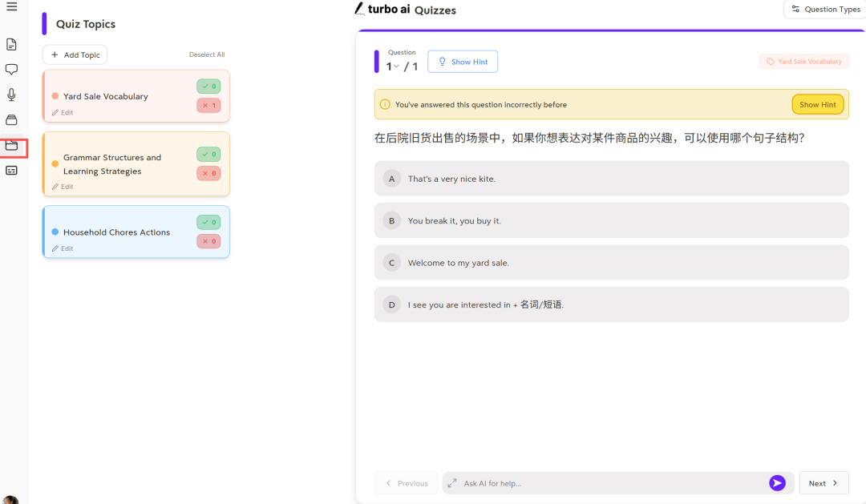
Task: Open the archive drawer icon in sidebar
Action: (x=11, y=119)
